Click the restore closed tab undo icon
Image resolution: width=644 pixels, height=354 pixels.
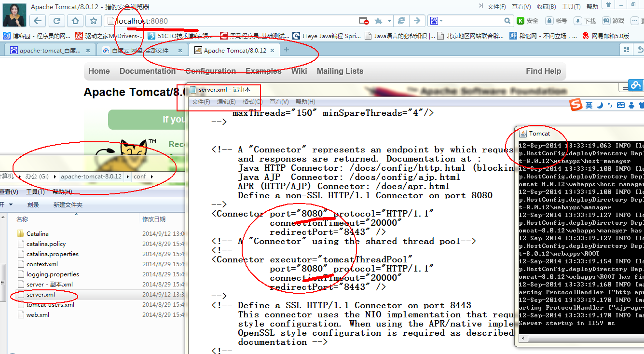pos(640,50)
